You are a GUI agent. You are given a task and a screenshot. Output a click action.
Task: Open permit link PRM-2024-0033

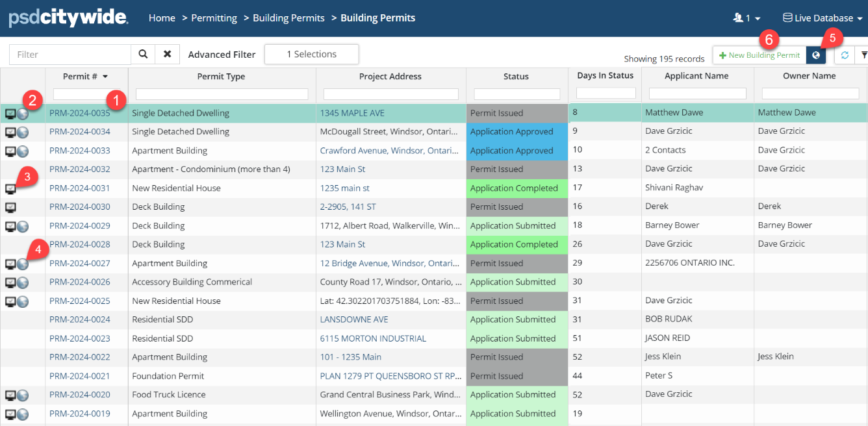coord(80,151)
